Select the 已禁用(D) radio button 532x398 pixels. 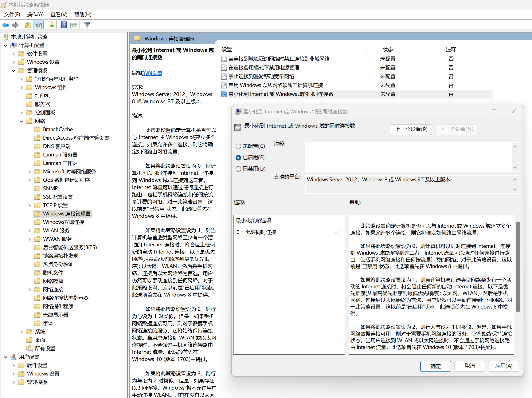point(238,169)
